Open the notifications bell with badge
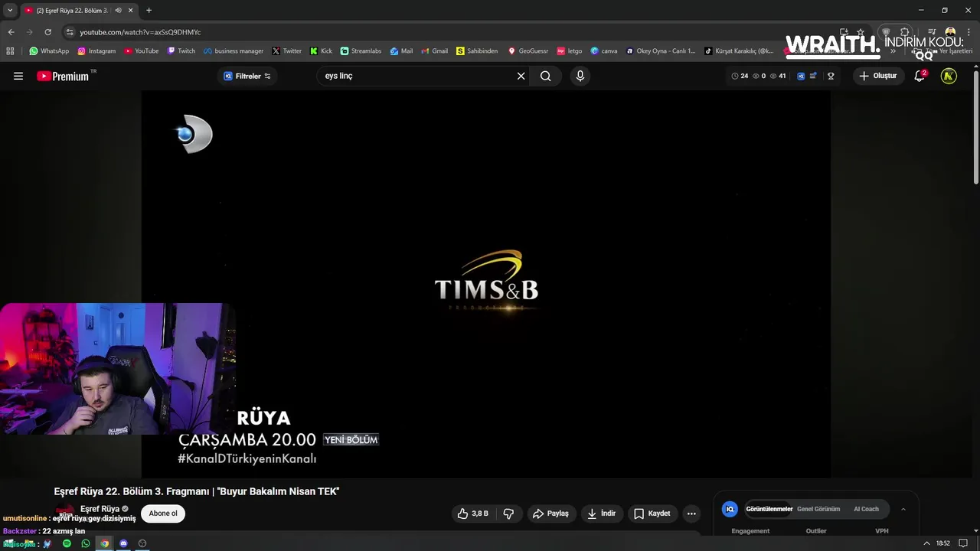Image resolution: width=980 pixels, height=551 pixels. (920, 76)
